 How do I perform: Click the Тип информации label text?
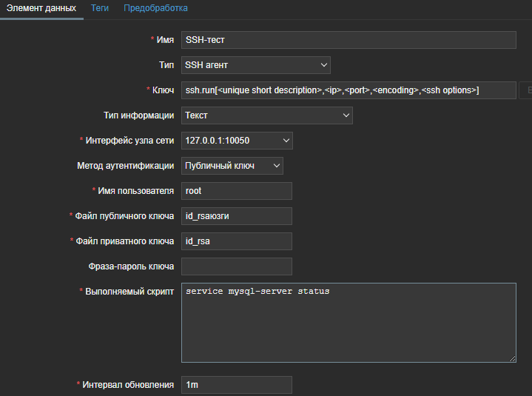coord(138,115)
